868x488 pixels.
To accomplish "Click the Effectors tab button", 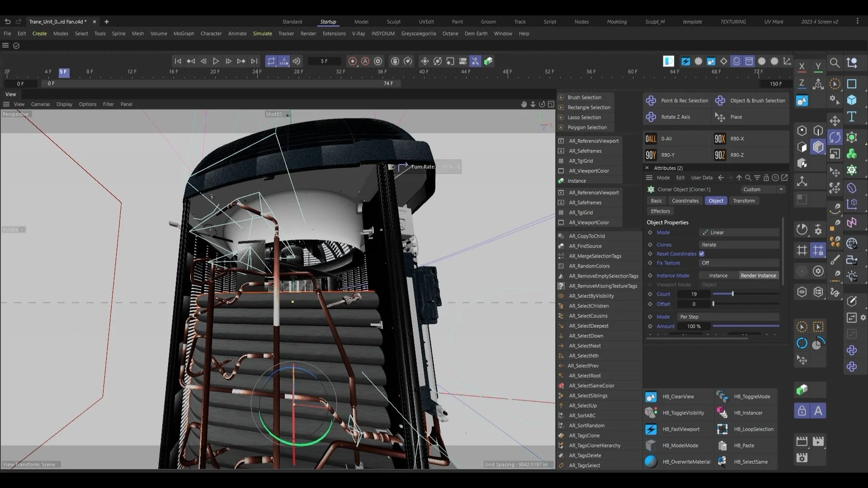I will tap(660, 211).
